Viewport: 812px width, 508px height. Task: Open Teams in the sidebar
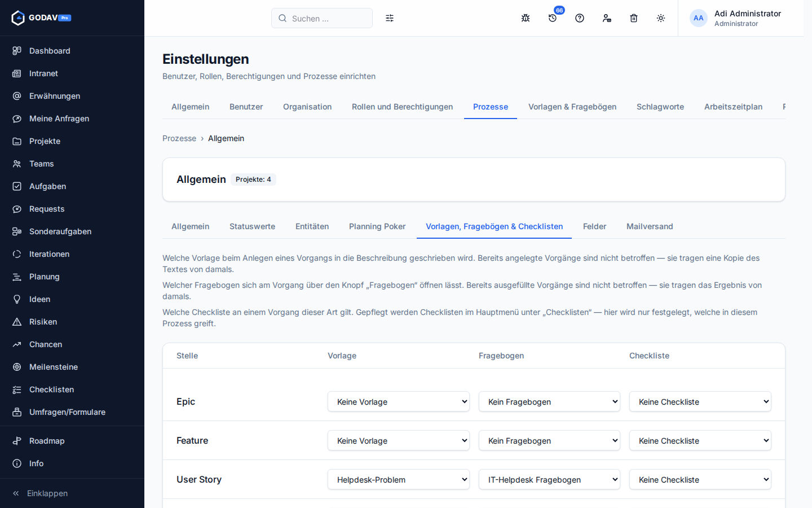coord(72,164)
